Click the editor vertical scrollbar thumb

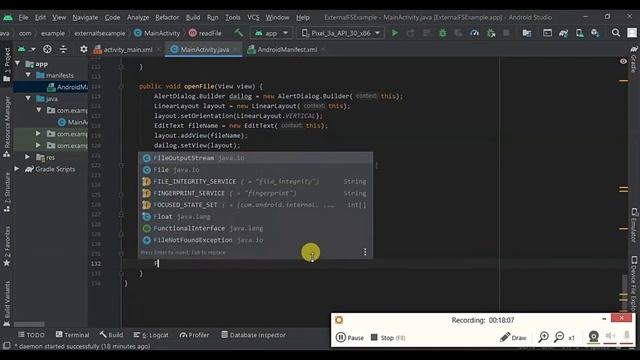[624, 293]
